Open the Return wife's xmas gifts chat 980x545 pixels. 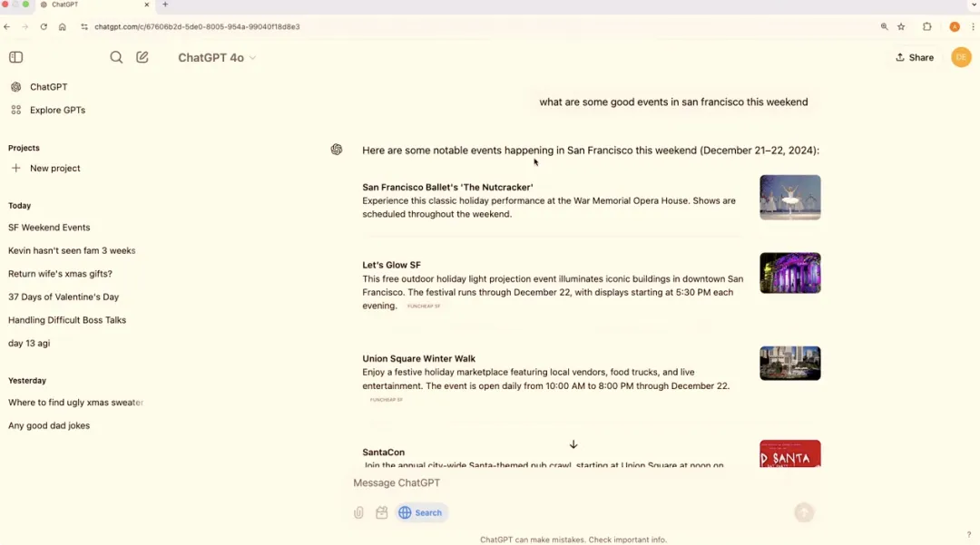click(60, 274)
